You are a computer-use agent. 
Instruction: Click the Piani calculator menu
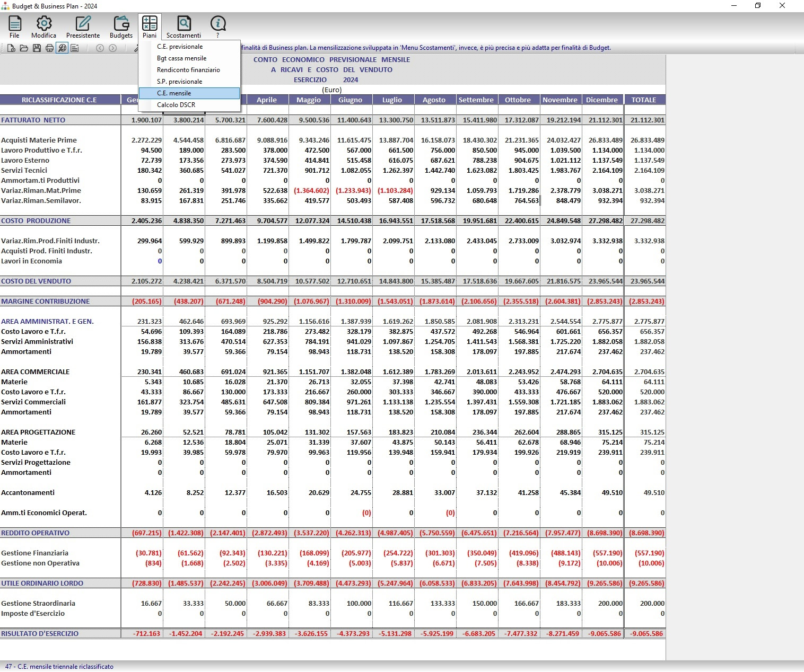point(150,27)
